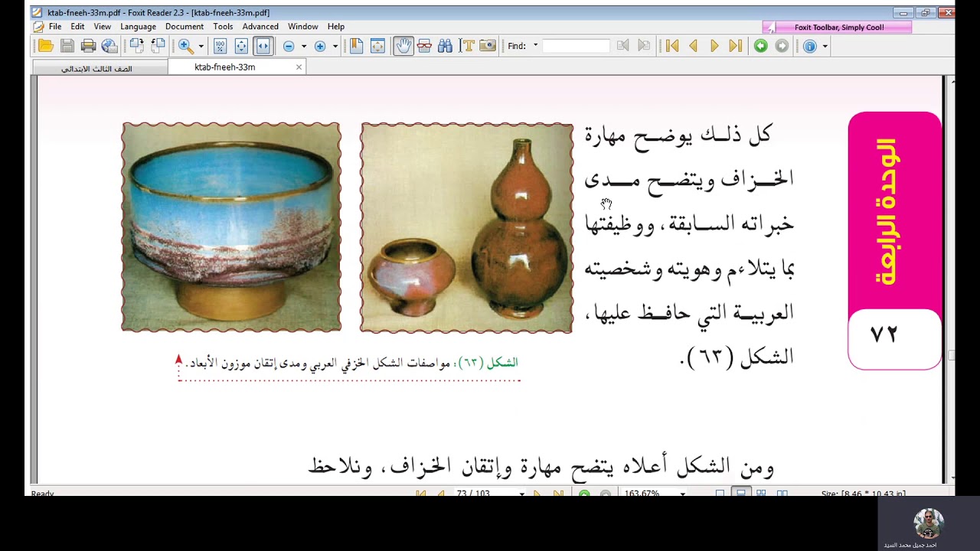Open the zoom tool dropdown arrow
The image size is (980, 551).
point(201,47)
